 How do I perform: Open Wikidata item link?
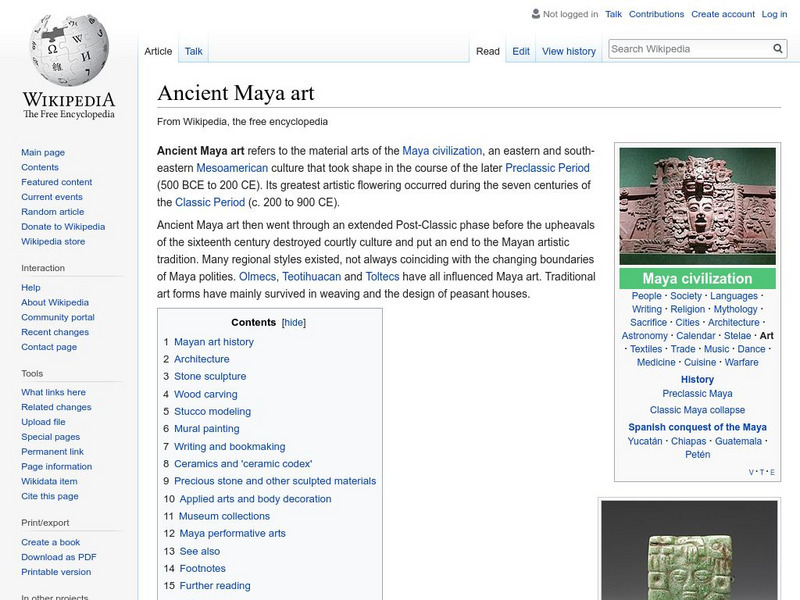click(x=49, y=481)
